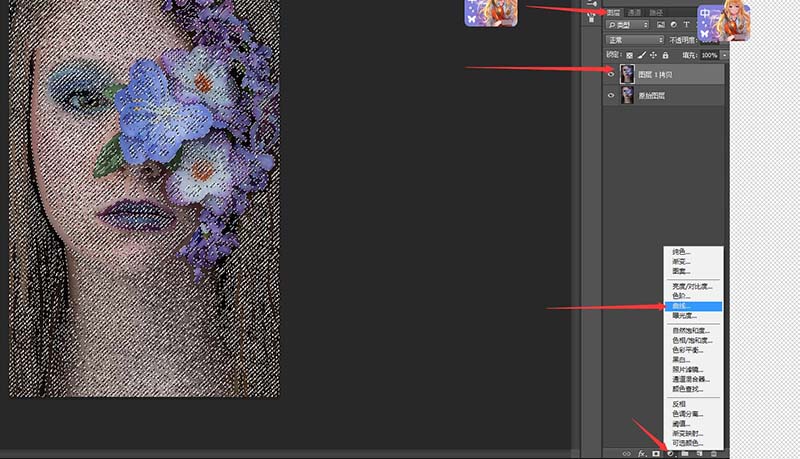This screenshot has width=800, height=459.
Task: Open the layer filter type dropdown
Action: coord(630,24)
